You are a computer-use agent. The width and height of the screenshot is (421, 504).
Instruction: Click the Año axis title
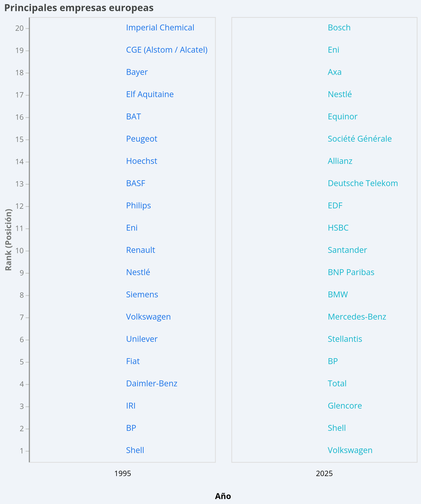(223, 496)
